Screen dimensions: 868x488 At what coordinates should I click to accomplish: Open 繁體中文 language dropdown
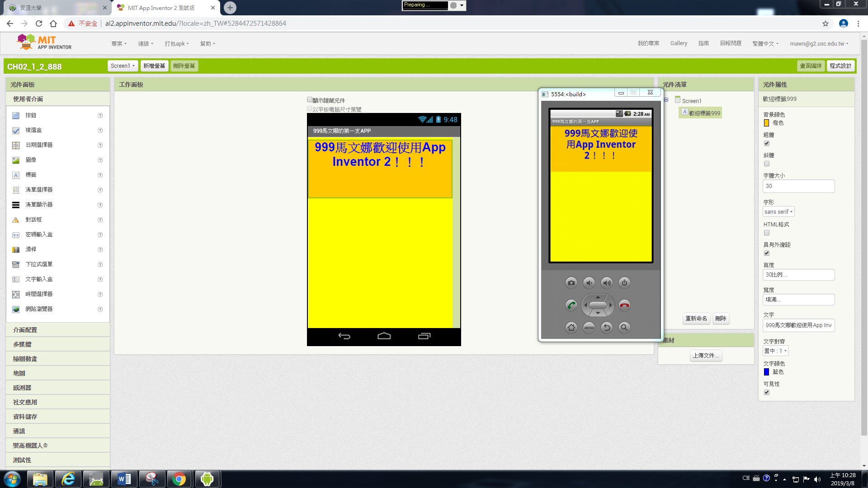point(765,44)
